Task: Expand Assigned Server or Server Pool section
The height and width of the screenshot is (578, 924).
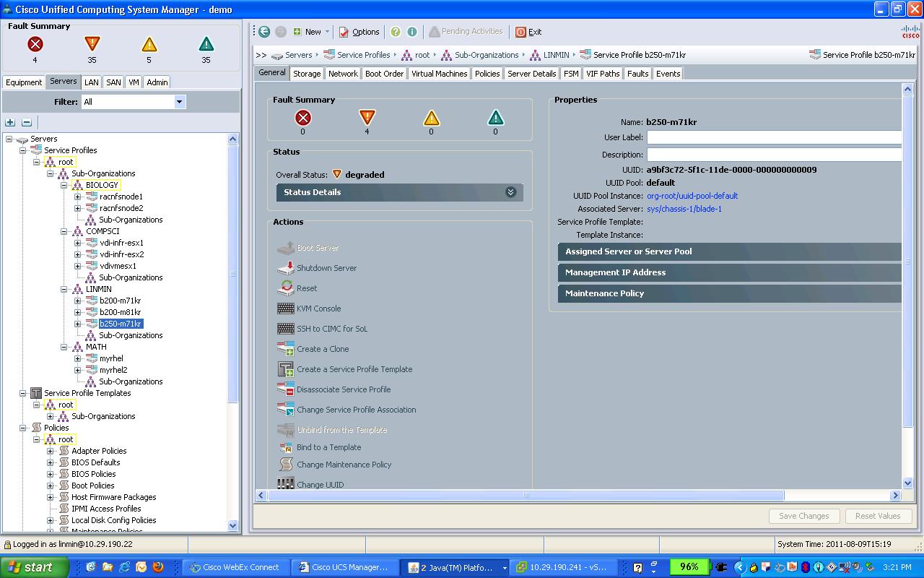Action: tap(730, 251)
